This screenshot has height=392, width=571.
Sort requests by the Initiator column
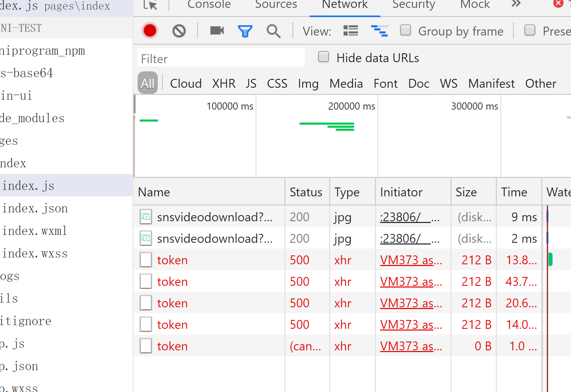(413, 192)
